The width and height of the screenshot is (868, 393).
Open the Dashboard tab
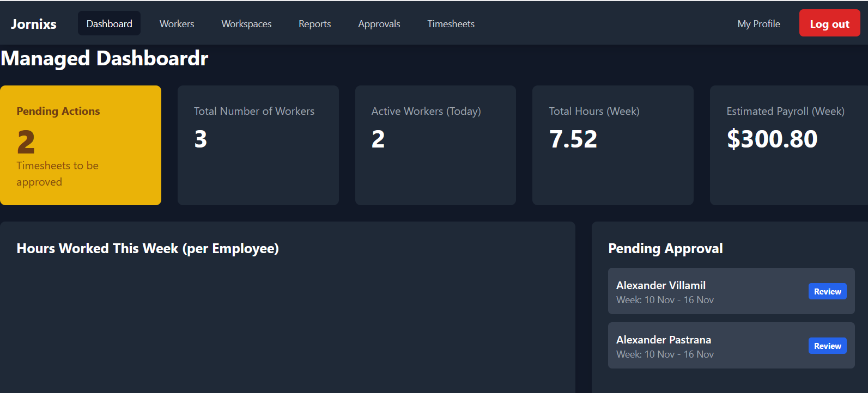[x=109, y=23]
